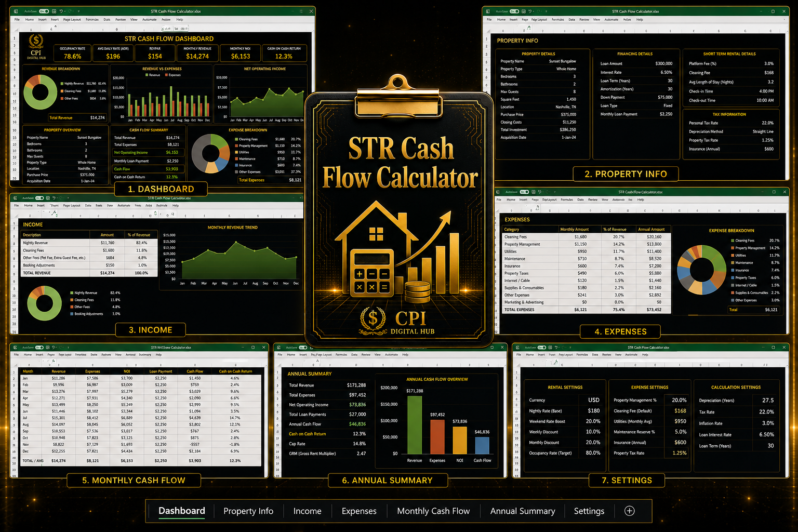The image size is (798, 532).
Task: Open Automate tab in Property Info window
Action: coord(611,19)
